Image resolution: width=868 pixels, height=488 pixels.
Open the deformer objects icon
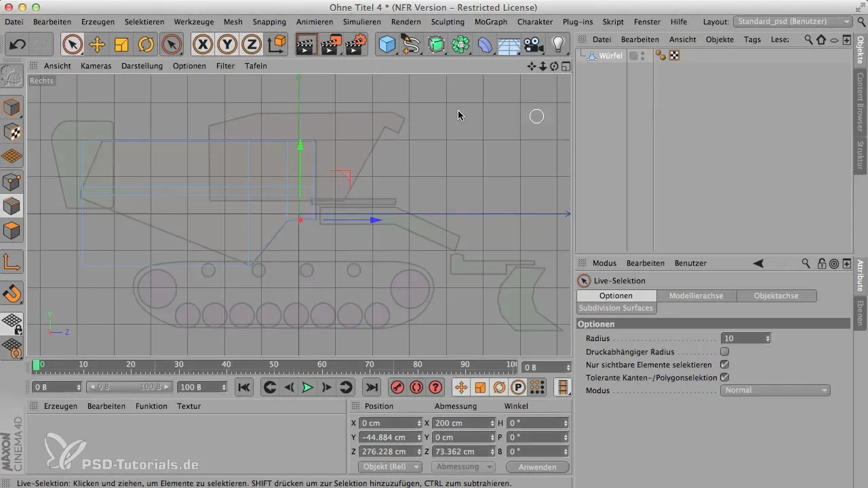click(x=485, y=45)
